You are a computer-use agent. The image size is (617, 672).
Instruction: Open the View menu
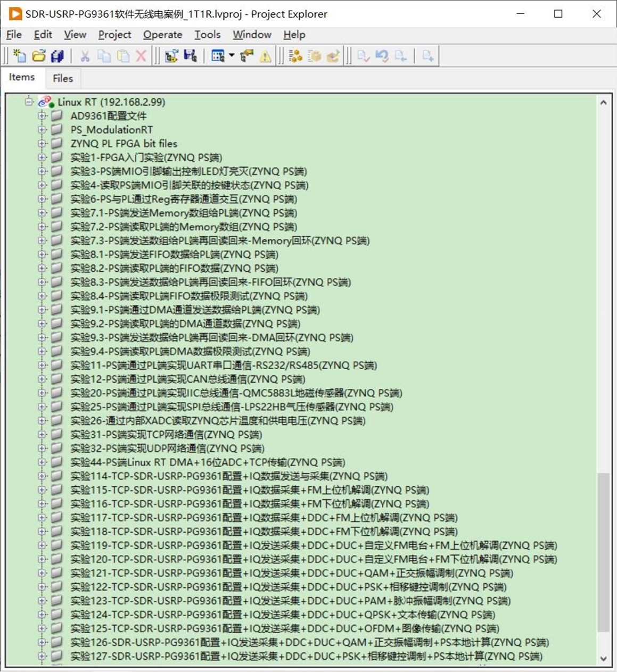click(x=75, y=35)
